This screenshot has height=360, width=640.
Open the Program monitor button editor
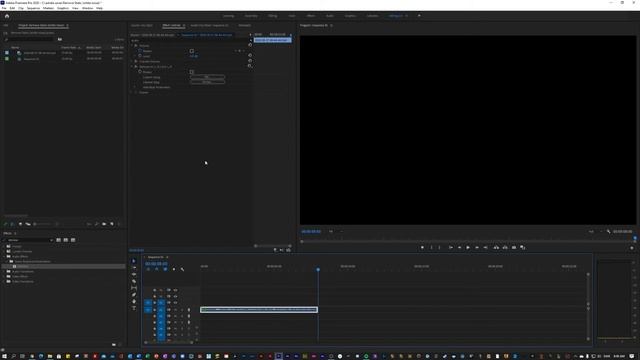point(632,248)
